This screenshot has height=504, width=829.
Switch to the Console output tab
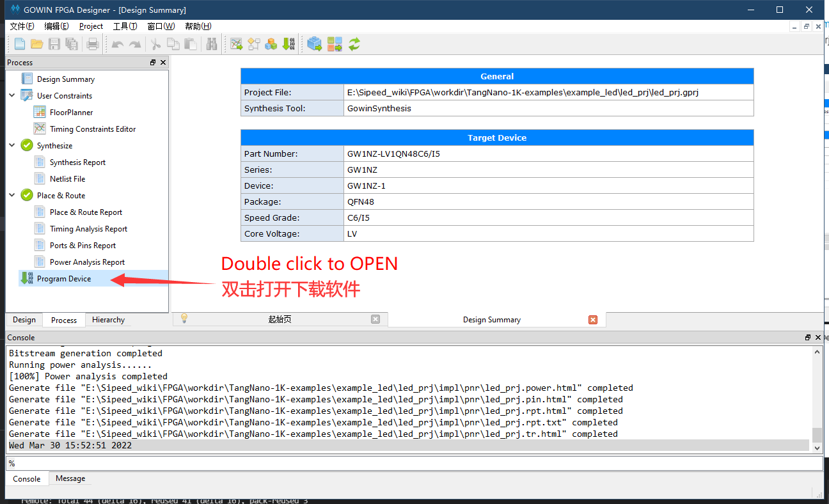tap(27, 478)
